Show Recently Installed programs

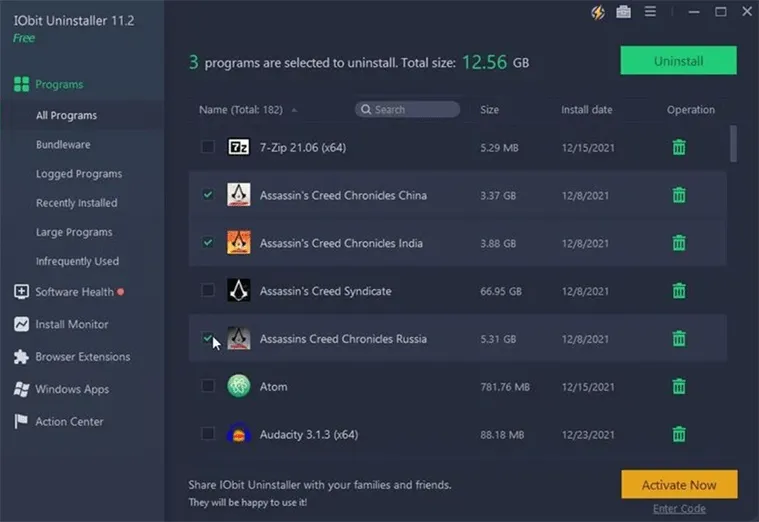(76, 203)
